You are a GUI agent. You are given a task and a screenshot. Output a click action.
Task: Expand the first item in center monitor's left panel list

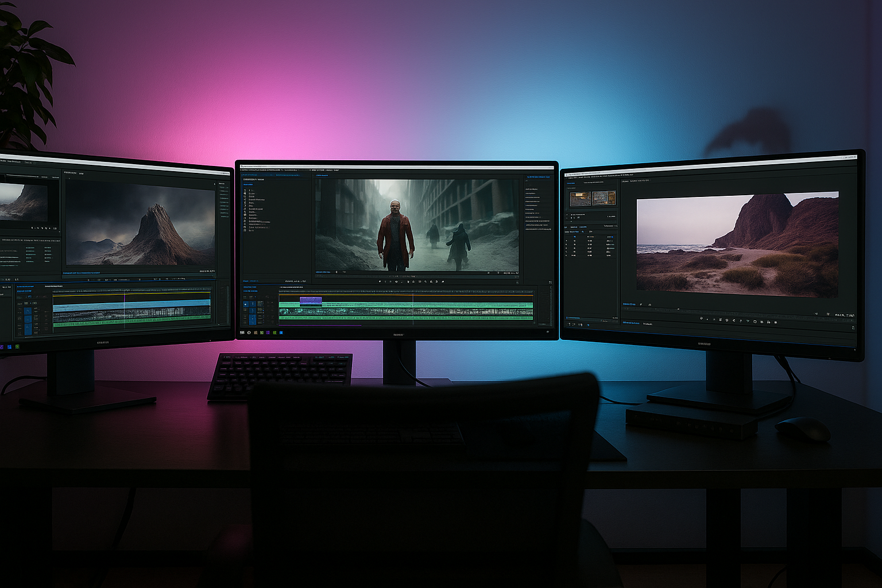[245, 190]
